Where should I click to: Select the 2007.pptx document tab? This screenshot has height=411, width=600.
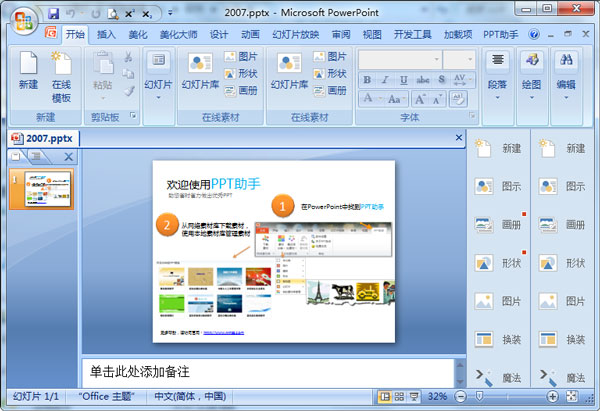(x=43, y=138)
